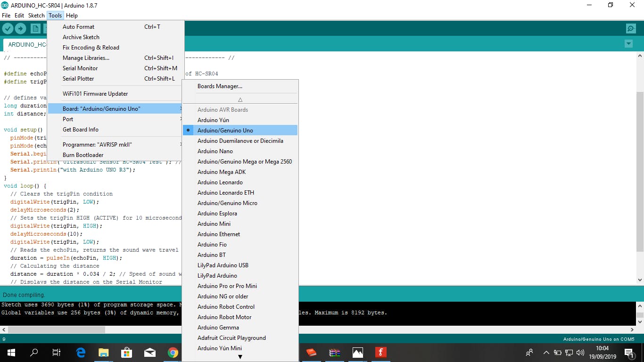The height and width of the screenshot is (362, 644).
Task: Open the Edit menu
Action: 19,16
